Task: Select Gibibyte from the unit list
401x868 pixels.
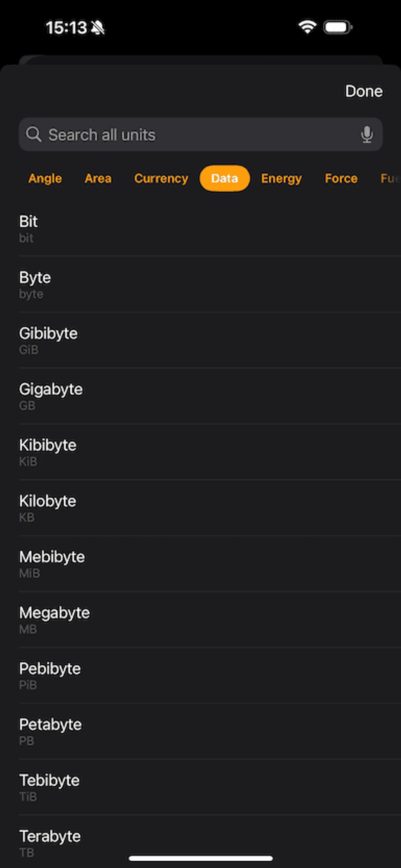Action: click(210, 340)
